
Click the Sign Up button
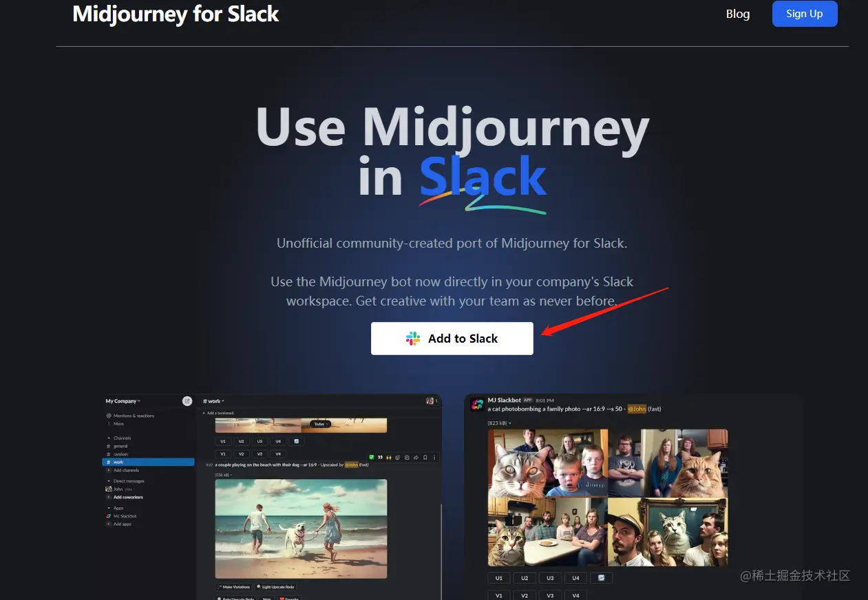click(805, 14)
